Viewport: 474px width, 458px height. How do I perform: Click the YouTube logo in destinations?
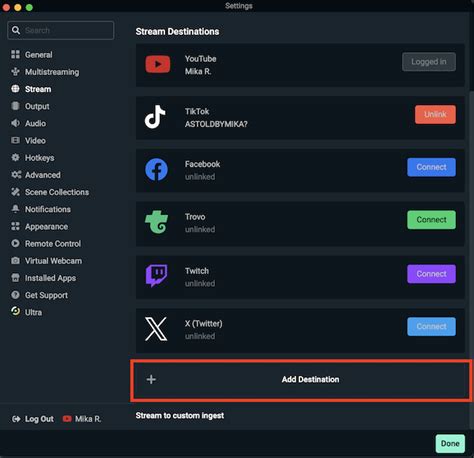pyautogui.click(x=158, y=64)
